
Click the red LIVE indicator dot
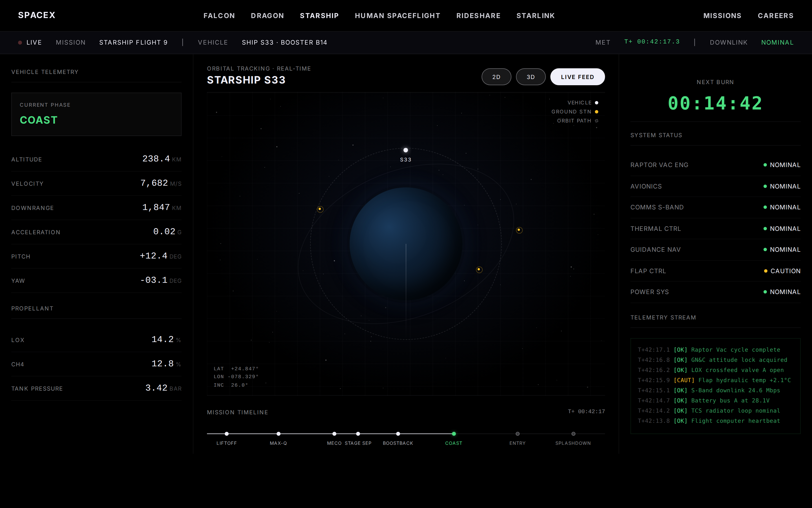click(20, 43)
